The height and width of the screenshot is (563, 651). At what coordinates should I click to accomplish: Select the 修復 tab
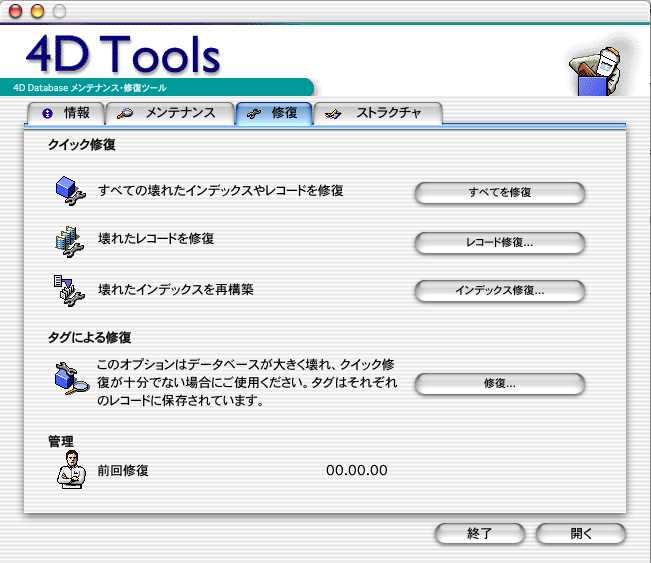tap(274, 113)
